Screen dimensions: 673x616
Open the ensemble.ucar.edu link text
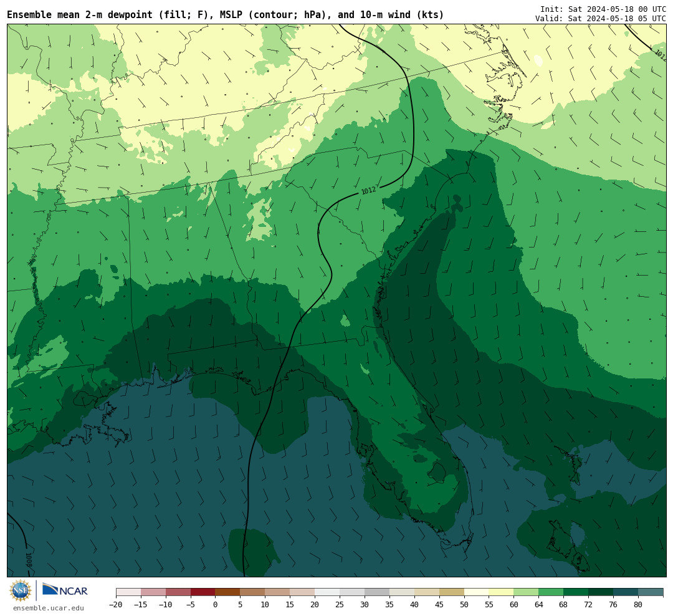click(49, 608)
